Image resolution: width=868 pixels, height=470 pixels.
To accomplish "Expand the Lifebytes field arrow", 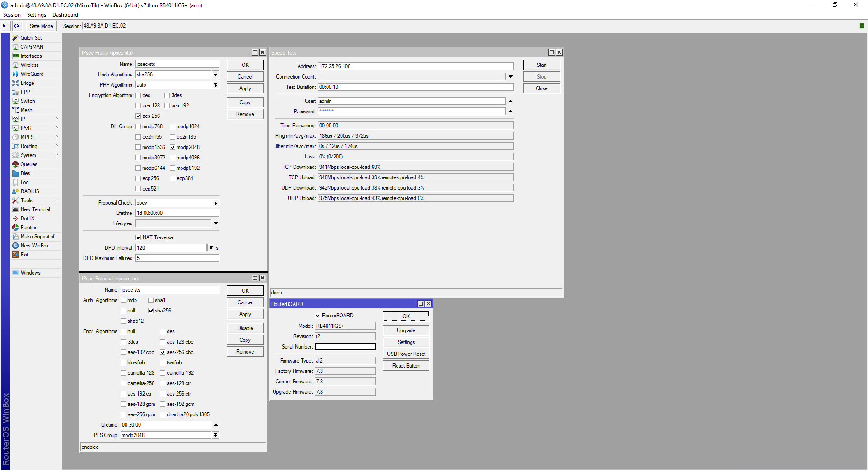I will [x=216, y=223].
